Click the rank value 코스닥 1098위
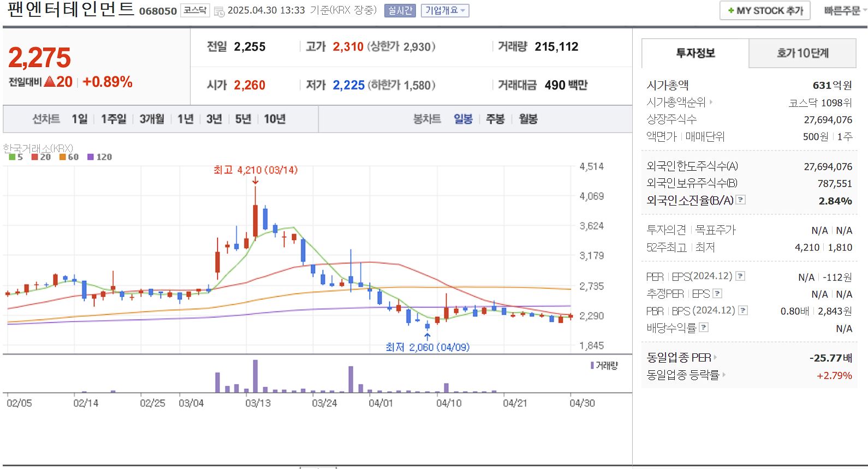 point(820,103)
